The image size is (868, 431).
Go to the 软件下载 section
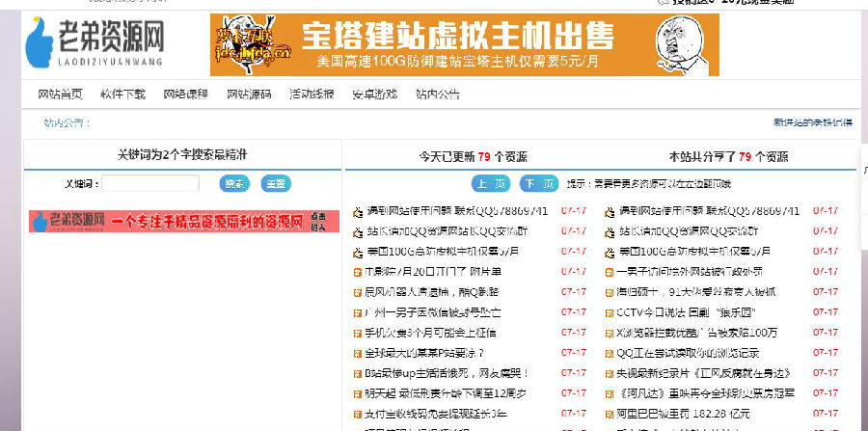(122, 94)
